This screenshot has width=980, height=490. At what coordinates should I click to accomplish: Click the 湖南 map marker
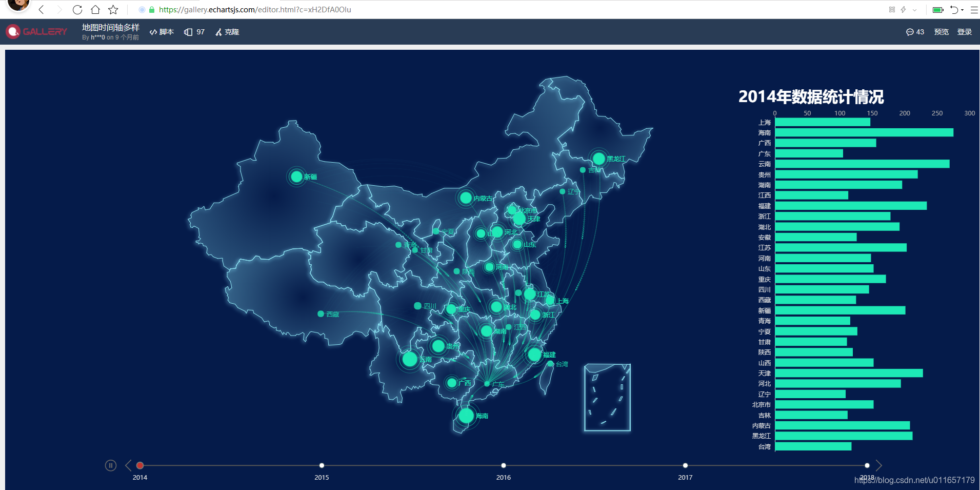487,331
